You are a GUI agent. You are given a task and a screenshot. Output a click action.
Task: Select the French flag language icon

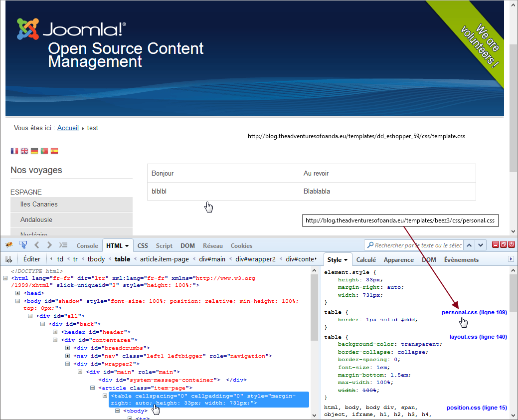[x=14, y=151]
